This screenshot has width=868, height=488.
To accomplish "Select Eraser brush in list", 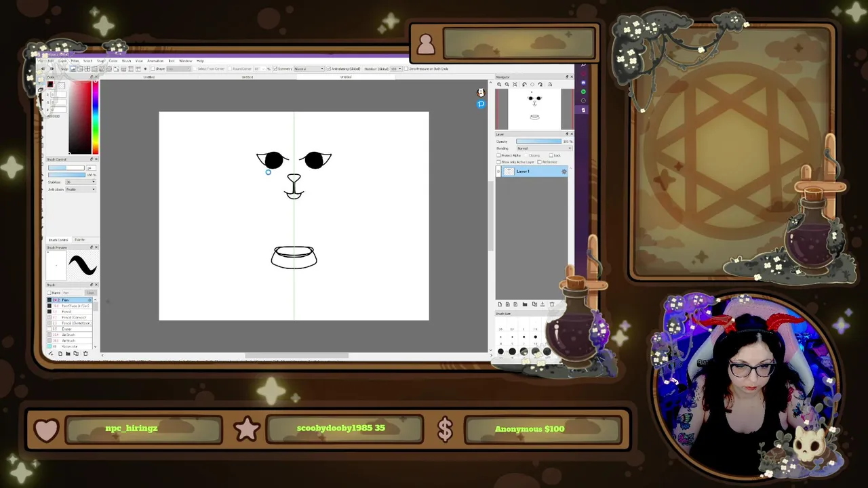I will tap(69, 329).
